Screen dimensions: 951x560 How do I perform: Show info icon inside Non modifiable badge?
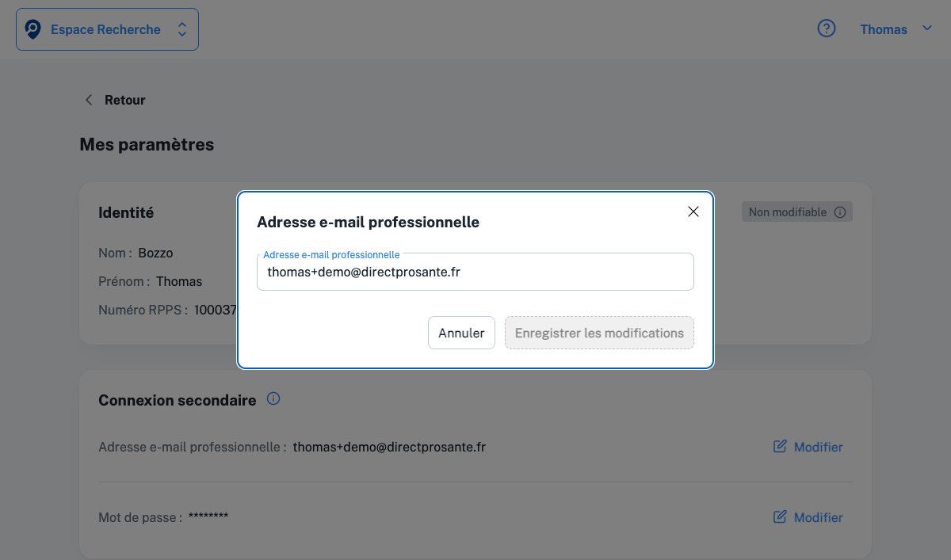(840, 212)
